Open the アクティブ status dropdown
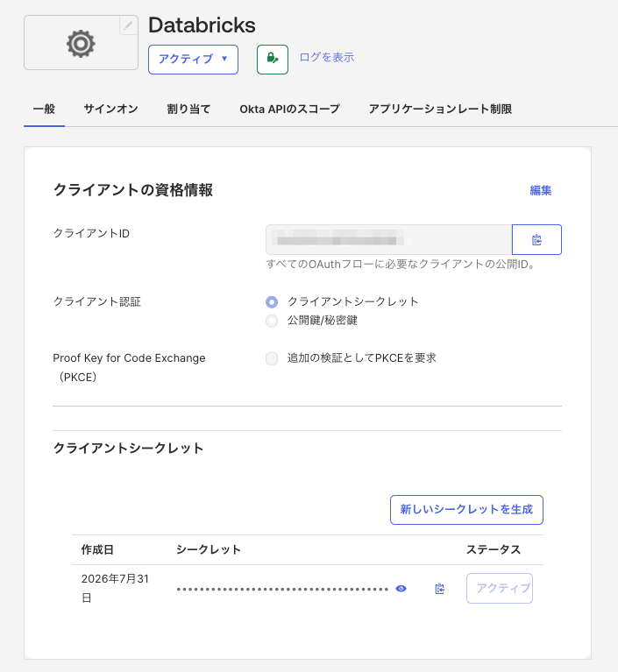Image resolution: width=618 pixels, height=672 pixels. (x=193, y=60)
